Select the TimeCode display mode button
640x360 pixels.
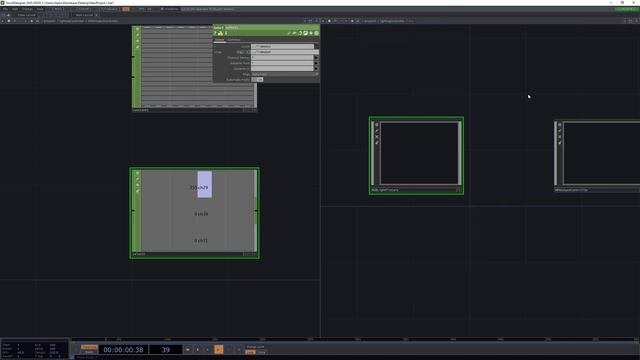(89, 347)
